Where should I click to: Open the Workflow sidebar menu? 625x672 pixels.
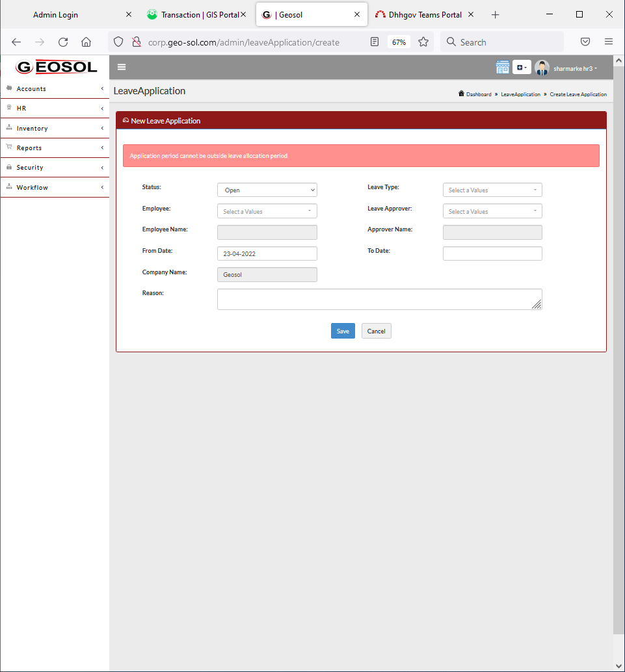pos(55,187)
